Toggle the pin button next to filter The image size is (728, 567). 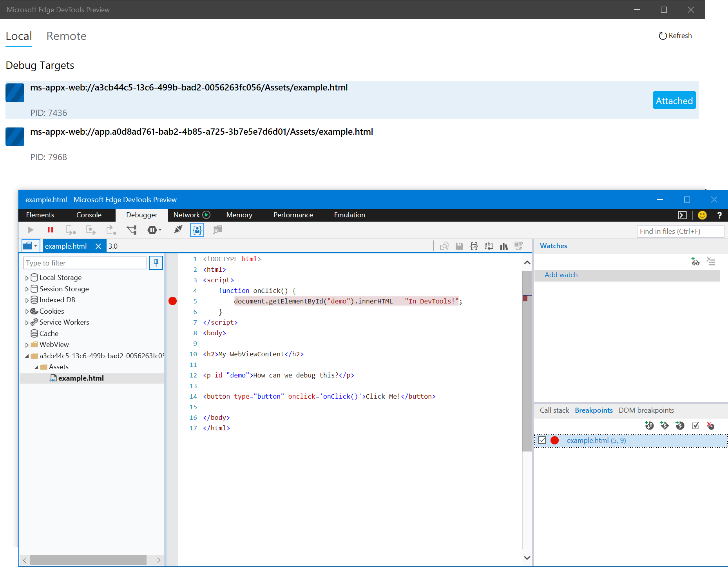pos(156,263)
